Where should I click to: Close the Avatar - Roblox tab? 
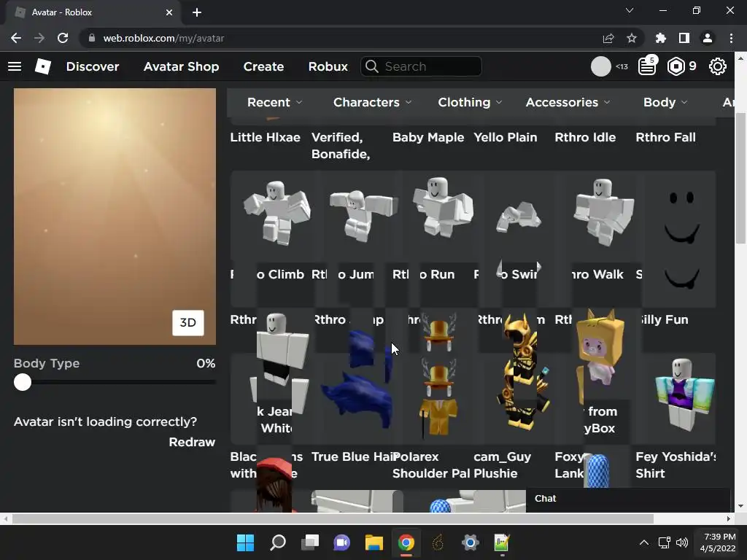169,12
